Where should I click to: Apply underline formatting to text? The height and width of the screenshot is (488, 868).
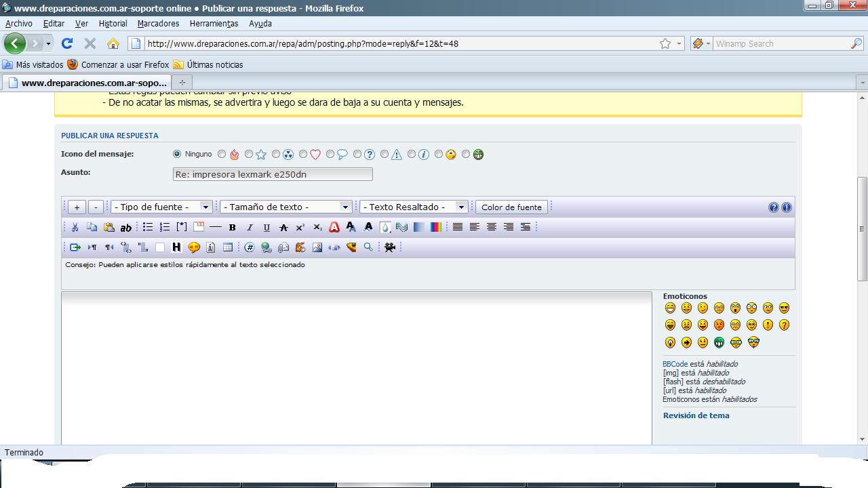click(x=267, y=228)
